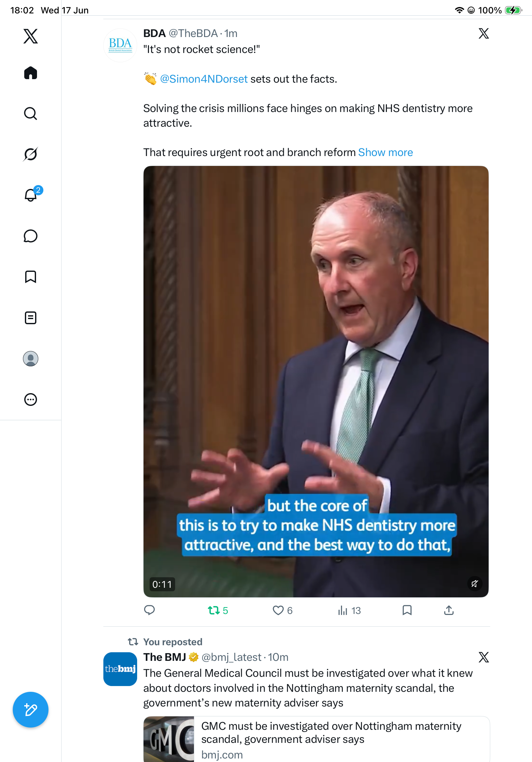Open Grok from the sidebar
The image size is (532, 762).
point(31,154)
